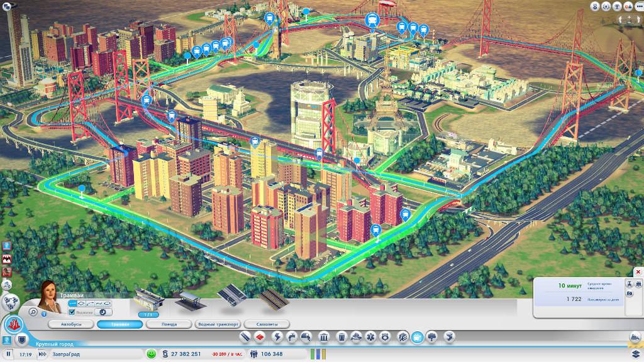Switch to the Автобусы tab
The image size is (644, 362).
point(71,324)
